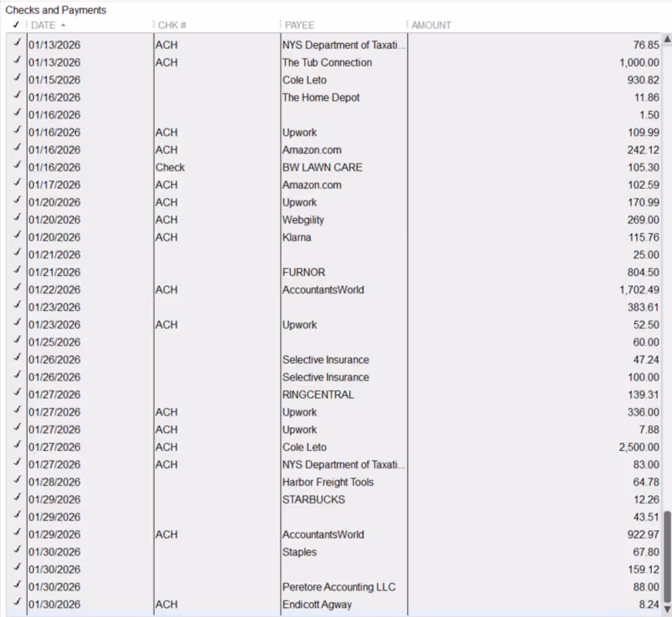Select Cole Leto for 2,500.00
The width and height of the screenshot is (672, 617).
coord(304,447)
